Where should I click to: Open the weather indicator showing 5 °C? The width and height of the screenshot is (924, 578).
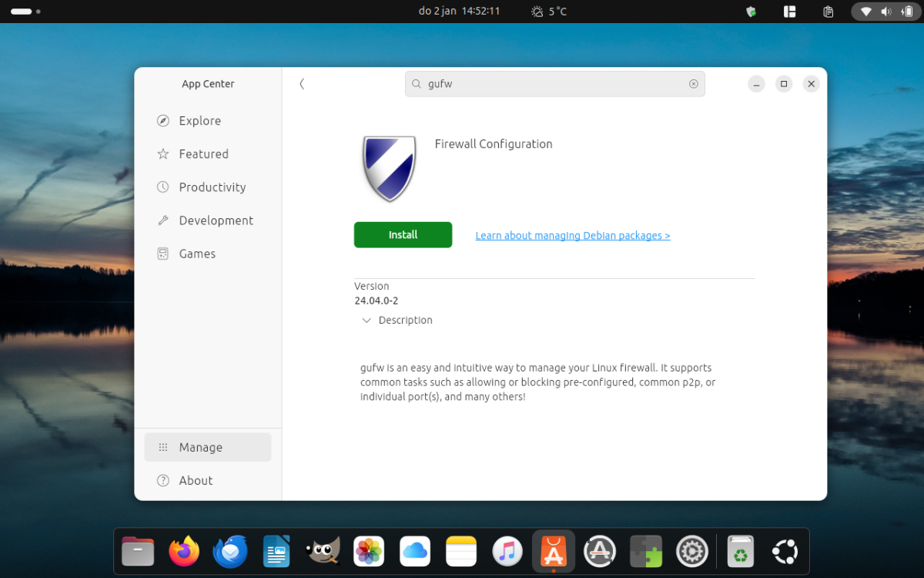point(549,12)
